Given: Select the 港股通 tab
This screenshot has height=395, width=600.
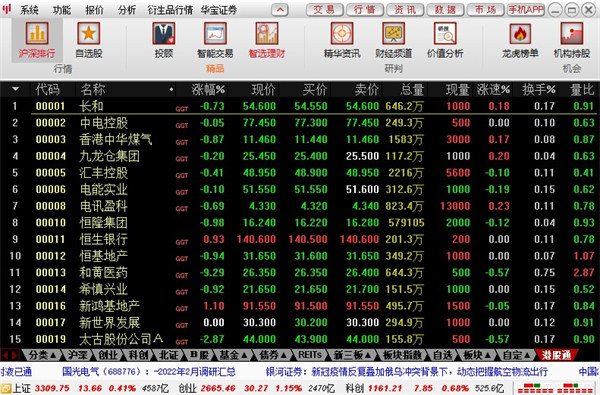Looking at the screenshot, I should click(x=556, y=355).
